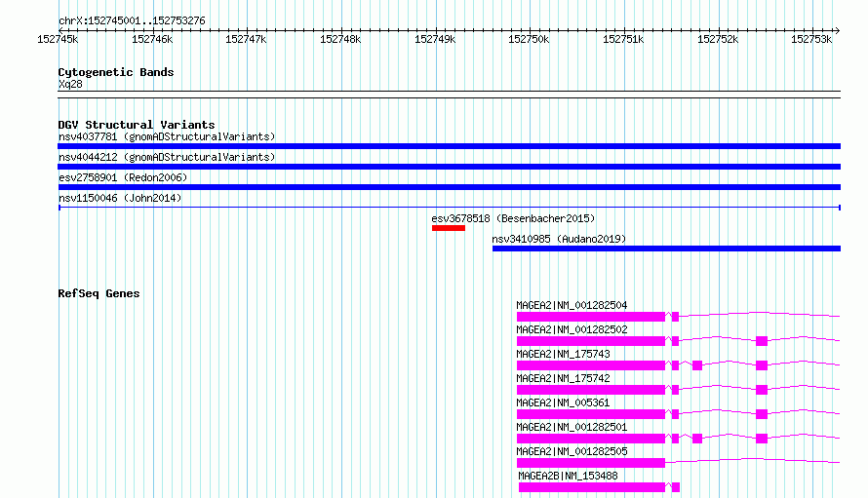This screenshot has width=868, height=498.
Task: Open transcript label MAGEA2|NM_001282504
Action: (572, 305)
